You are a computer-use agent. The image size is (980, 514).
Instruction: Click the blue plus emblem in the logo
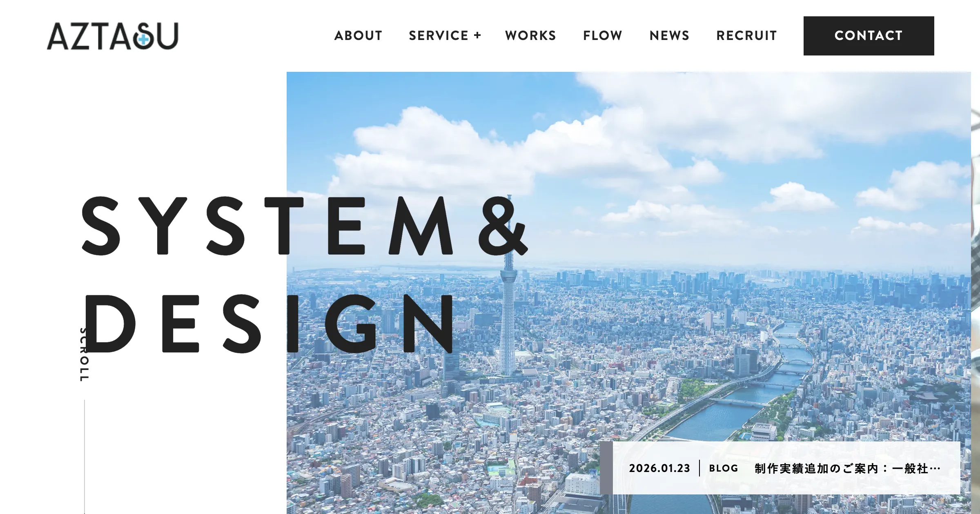(x=143, y=40)
